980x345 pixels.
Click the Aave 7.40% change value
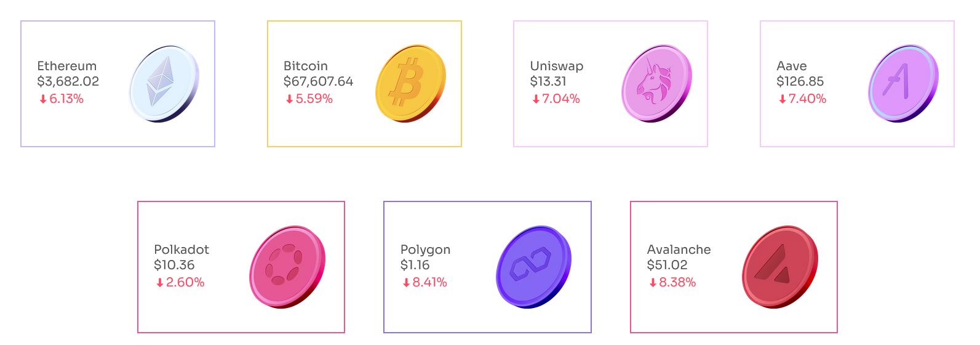coord(807,99)
